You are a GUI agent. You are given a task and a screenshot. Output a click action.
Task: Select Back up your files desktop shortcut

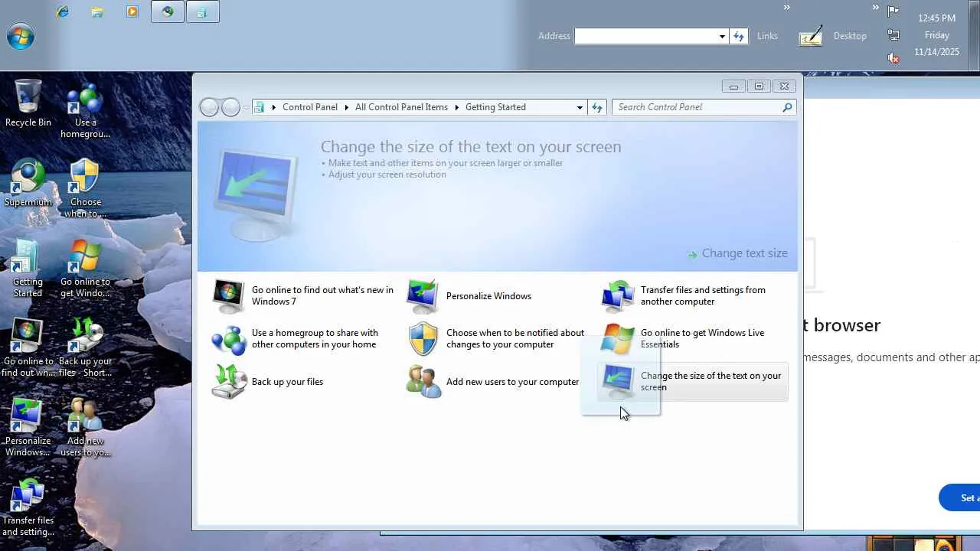tap(86, 348)
